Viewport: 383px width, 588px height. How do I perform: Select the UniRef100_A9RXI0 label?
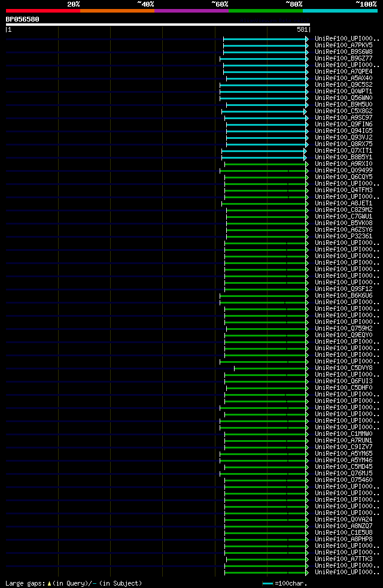pos(344,164)
